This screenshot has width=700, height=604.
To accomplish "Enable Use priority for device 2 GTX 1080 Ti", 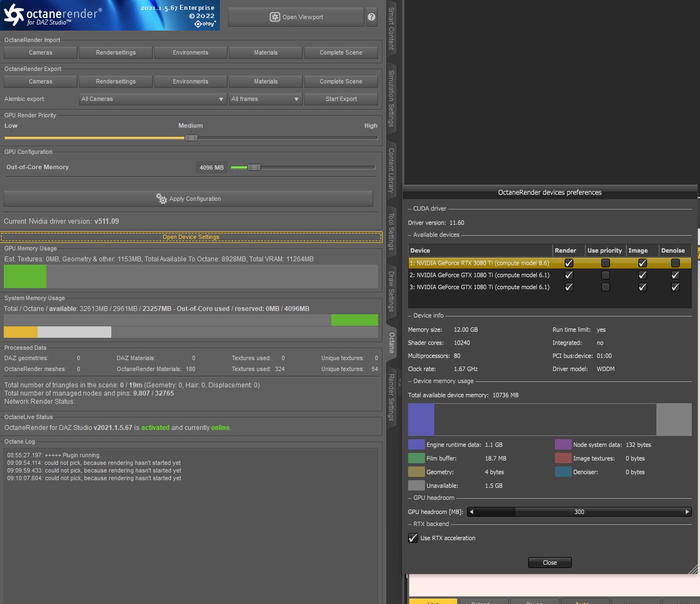I will coord(605,275).
